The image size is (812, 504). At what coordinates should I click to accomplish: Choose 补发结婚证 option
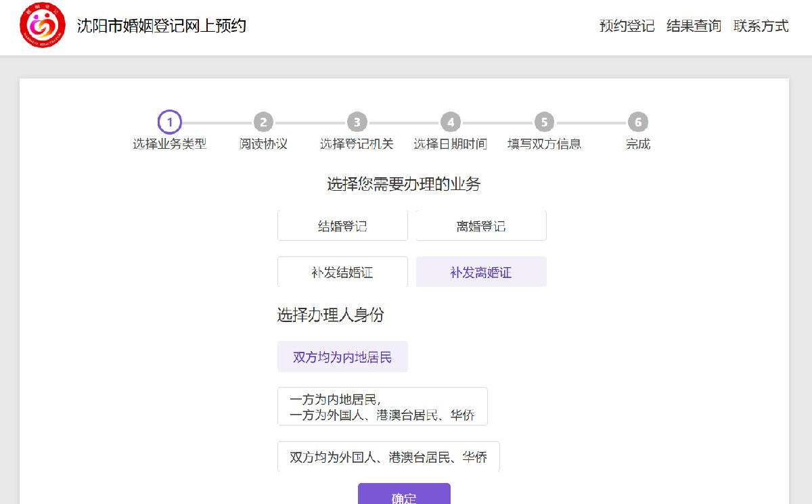click(x=342, y=273)
